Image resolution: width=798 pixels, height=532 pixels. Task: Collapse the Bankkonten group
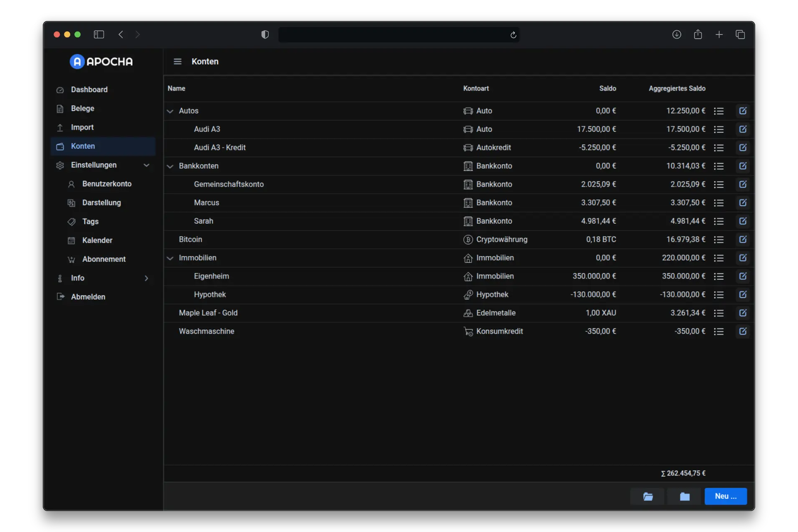[170, 166]
